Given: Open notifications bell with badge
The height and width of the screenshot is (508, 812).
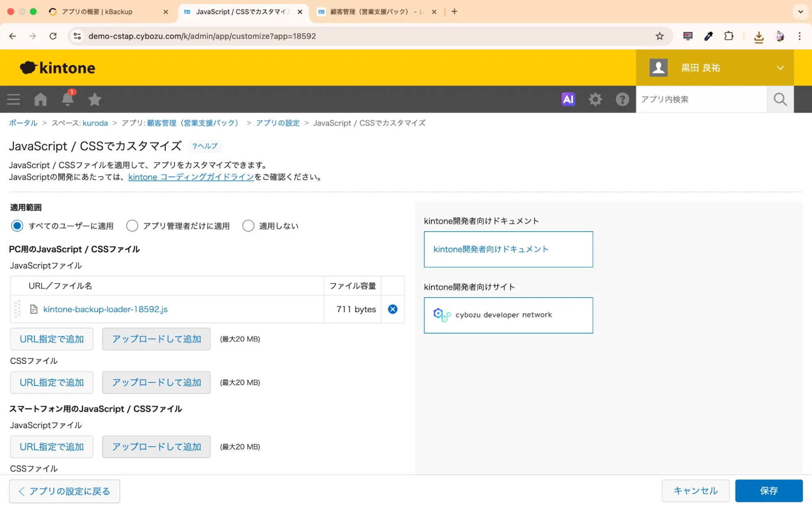Looking at the screenshot, I should [x=67, y=98].
